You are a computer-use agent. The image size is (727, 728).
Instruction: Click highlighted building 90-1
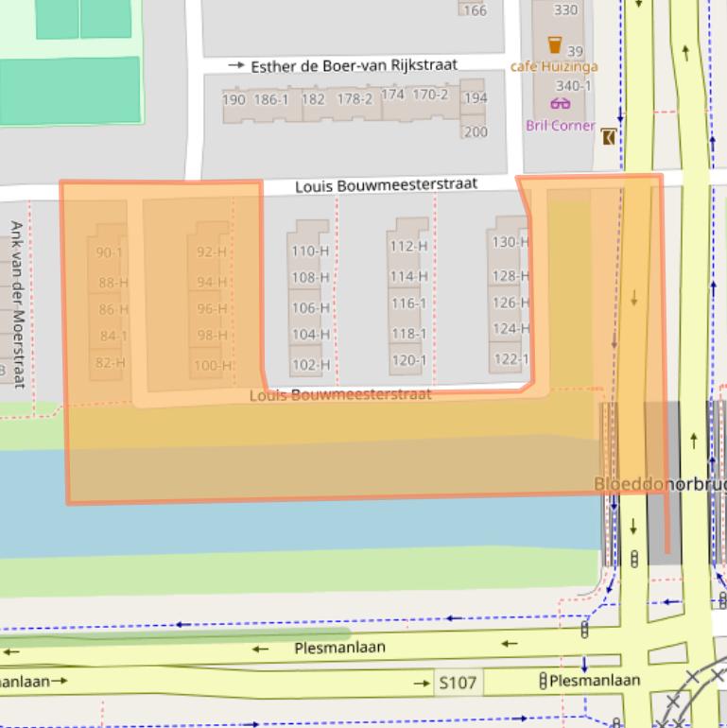point(110,252)
